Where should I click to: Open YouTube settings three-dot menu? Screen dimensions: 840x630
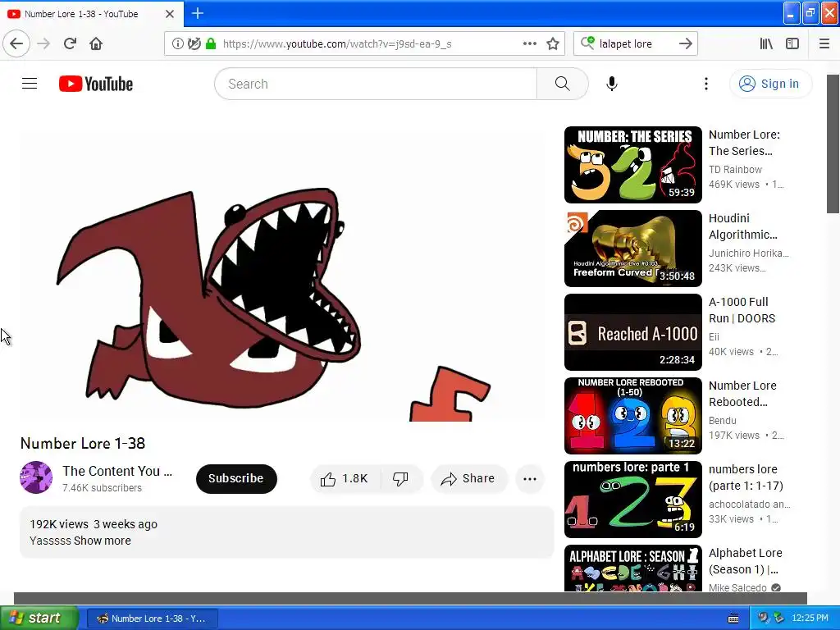(x=706, y=84)
